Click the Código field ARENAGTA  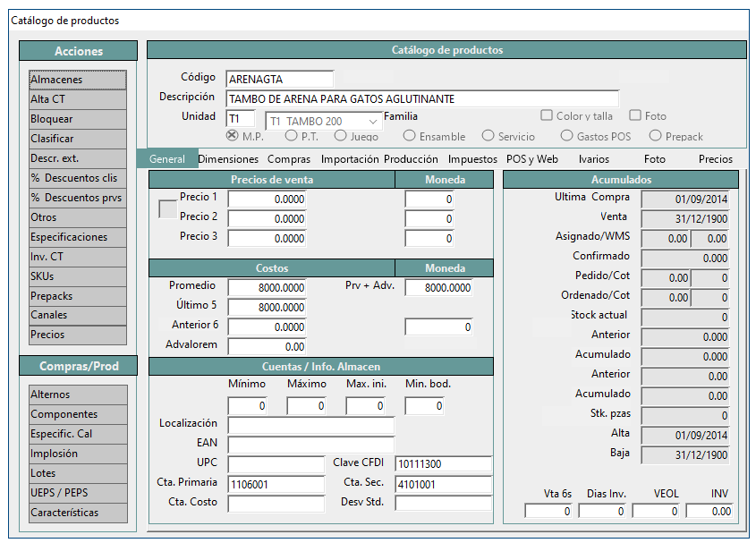click(280, 79)
